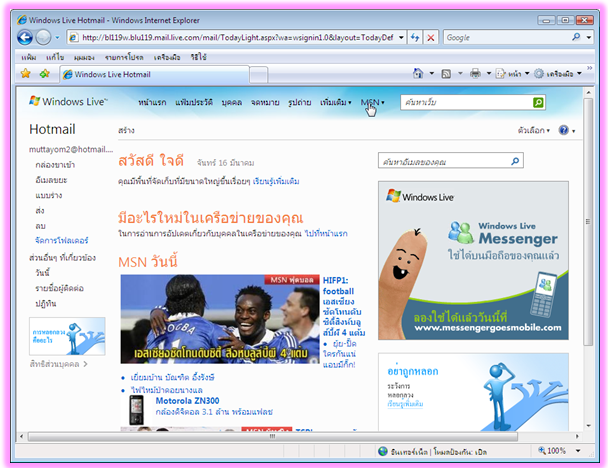The width and height of the screenshot is (608, 468).
Task: Open the Print options dropdown arrow
Action: pos(489,73)
